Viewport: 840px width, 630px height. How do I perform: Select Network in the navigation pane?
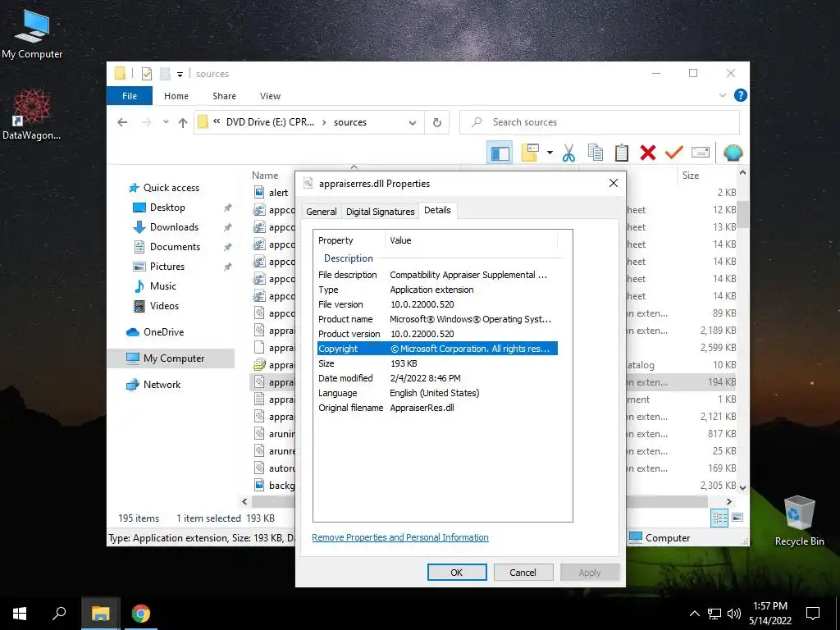[x=162, y=385]
